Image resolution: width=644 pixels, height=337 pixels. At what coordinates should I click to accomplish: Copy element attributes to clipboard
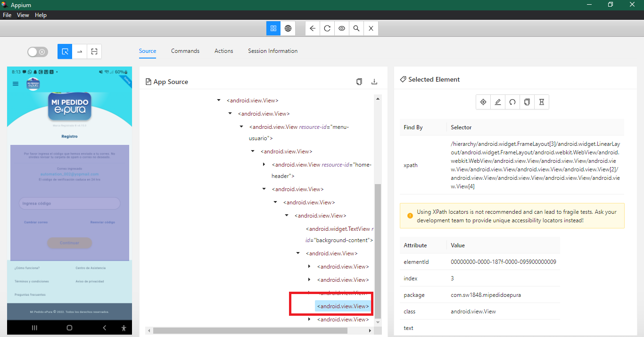tap(527, 101)
